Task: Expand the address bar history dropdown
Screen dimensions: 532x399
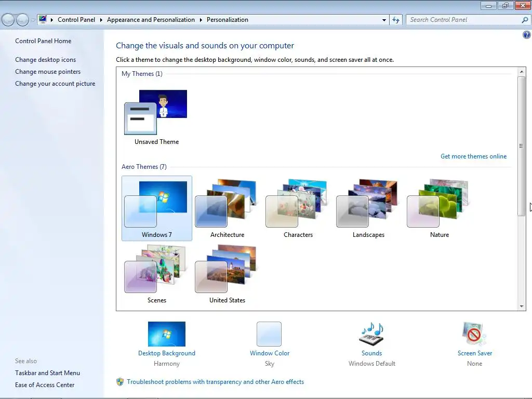Action: pos(384,20)
